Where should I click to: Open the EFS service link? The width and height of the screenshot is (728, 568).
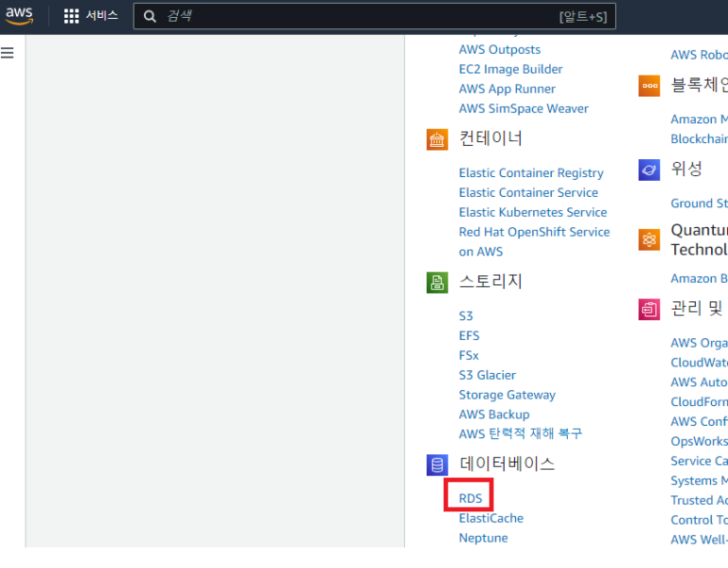click(x=469, y=335)
